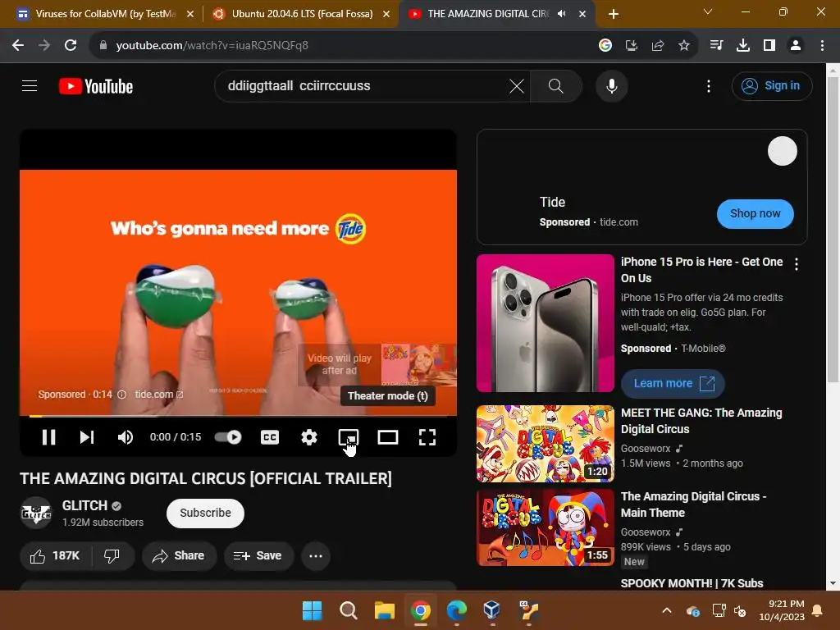Screen dimensions: 840x630
Task: Open File Explorer from taskbar
Action: (x=384, y=610)
